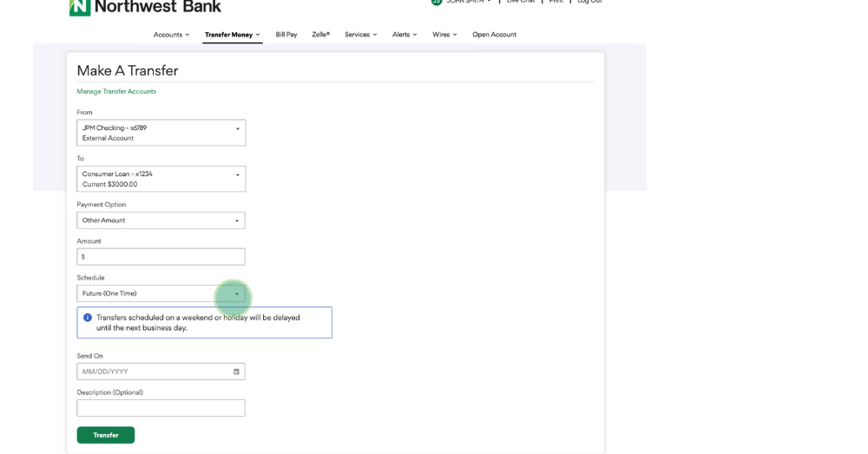
Task: Open the Alerts menu
Action: coord(404,35)
